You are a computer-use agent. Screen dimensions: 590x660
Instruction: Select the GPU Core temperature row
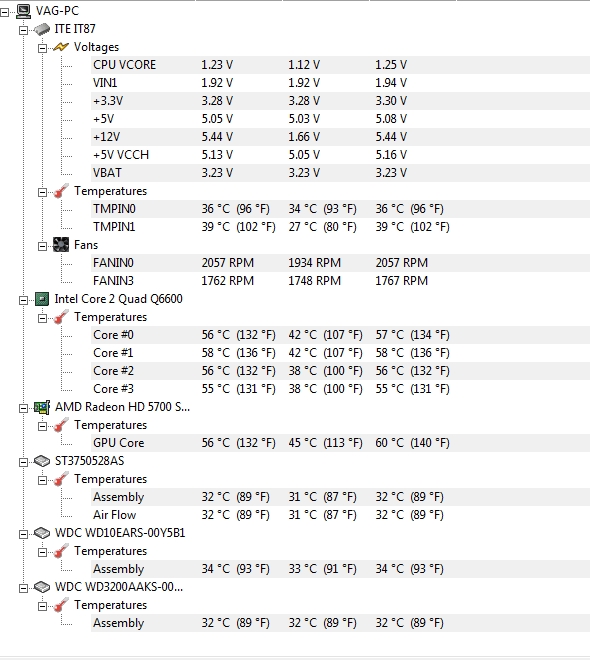tap(340, 443)
